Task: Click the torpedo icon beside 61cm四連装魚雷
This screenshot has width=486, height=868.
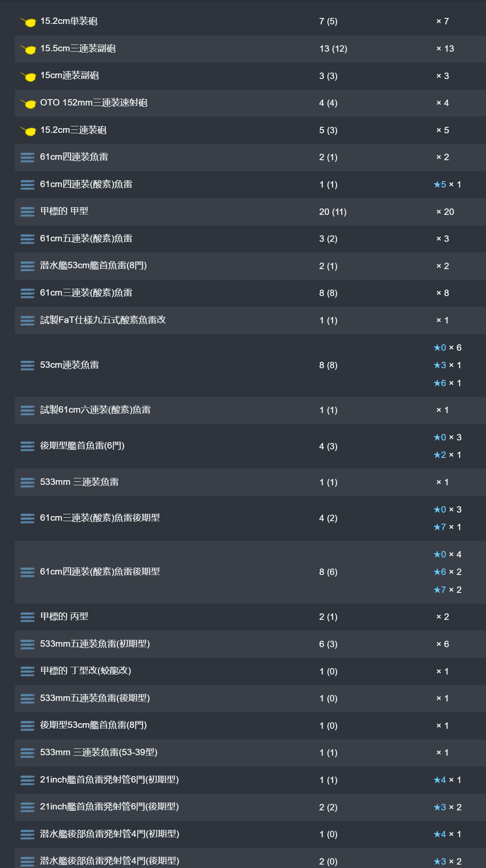Action: [27, 157]
